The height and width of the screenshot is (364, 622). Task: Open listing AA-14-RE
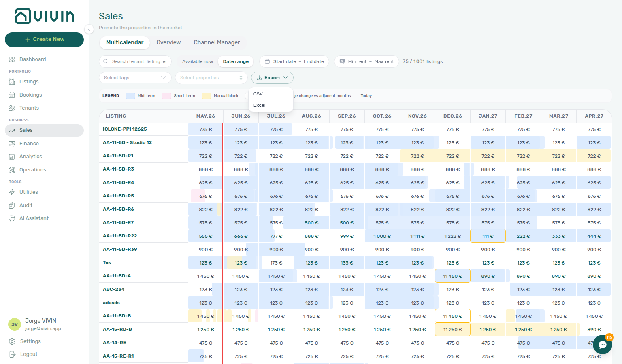pos(115,343)
